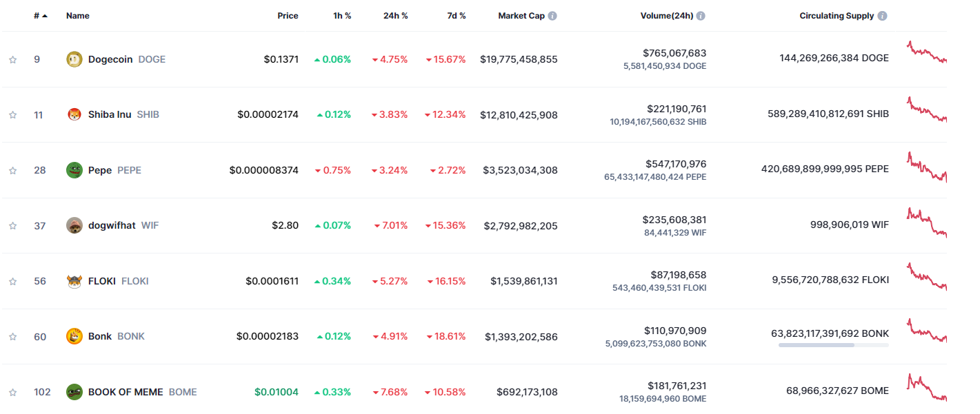Toggle the watchlist star for Pepe
The height and width of the screenshot is (414, 980).
(12, 170)
